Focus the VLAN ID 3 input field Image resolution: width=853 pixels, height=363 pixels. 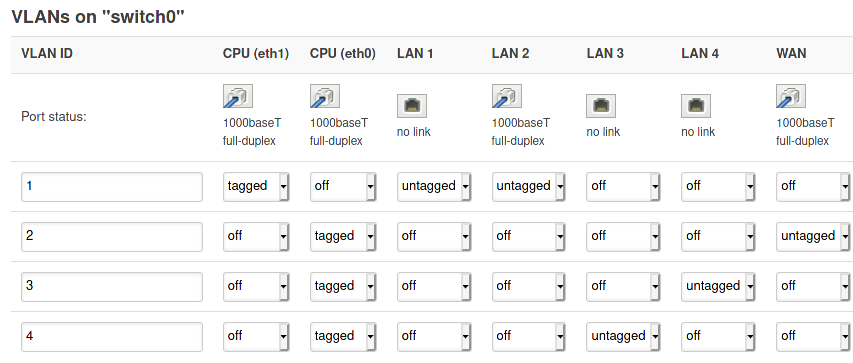click(112, 287)
